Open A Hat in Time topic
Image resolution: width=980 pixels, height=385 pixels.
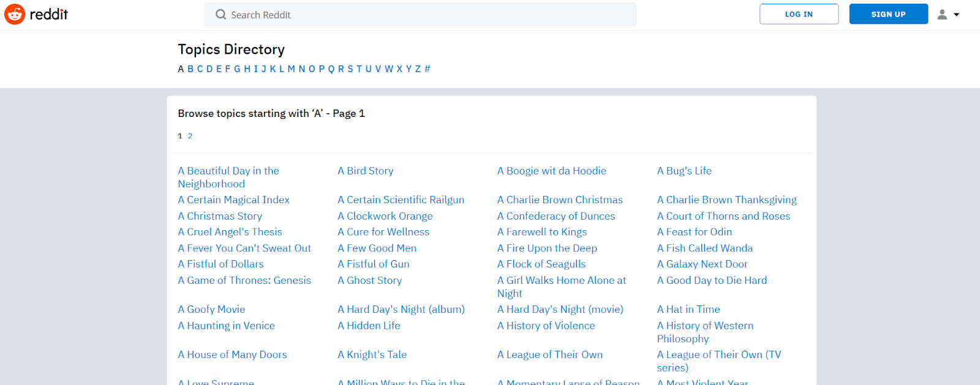pos(688,309)
